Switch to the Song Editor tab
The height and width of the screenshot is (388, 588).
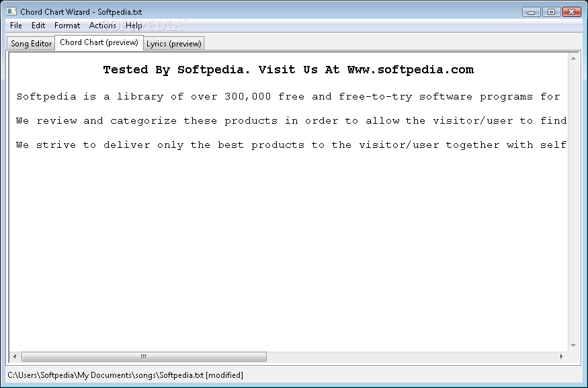coord(31,44)
